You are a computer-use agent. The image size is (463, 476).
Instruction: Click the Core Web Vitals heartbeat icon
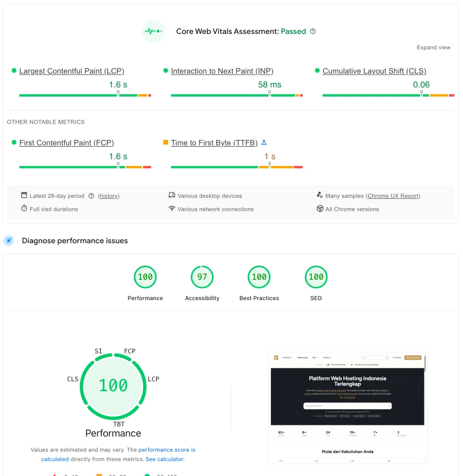point(153,31)
